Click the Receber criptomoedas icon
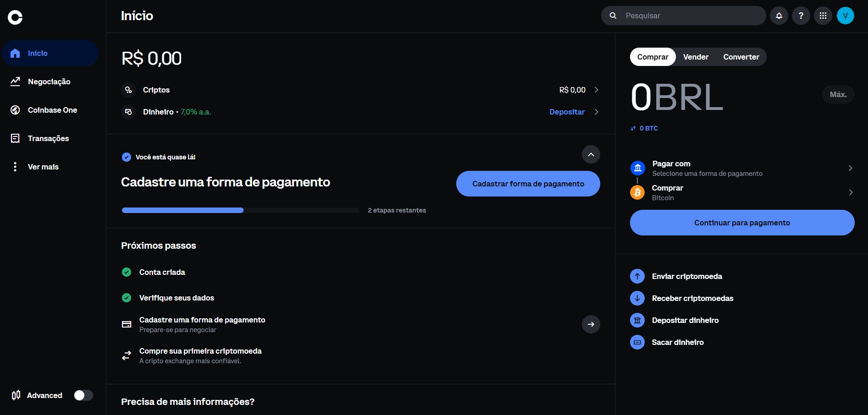868x415 pixels. pos(637,298)
